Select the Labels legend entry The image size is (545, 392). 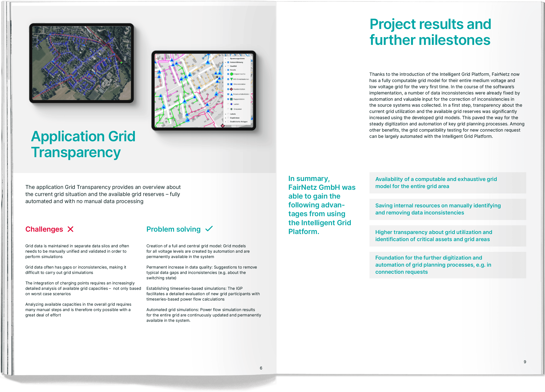(x=233, y=114)
